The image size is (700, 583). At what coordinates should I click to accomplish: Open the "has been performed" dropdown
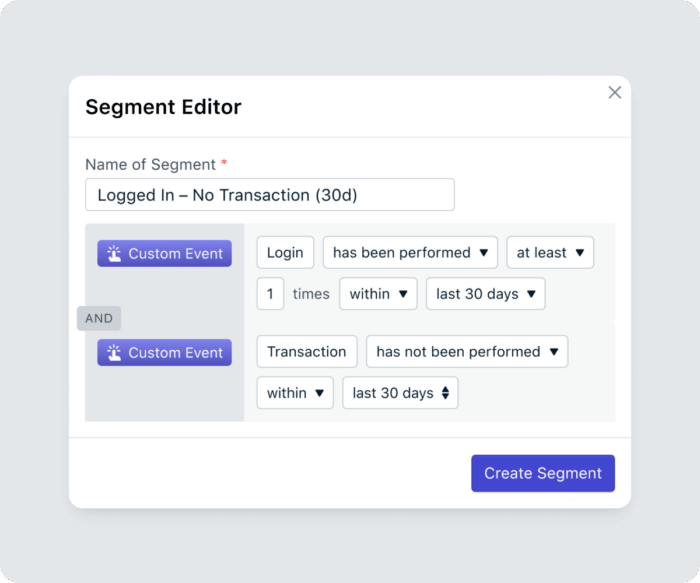click(410, 253)
